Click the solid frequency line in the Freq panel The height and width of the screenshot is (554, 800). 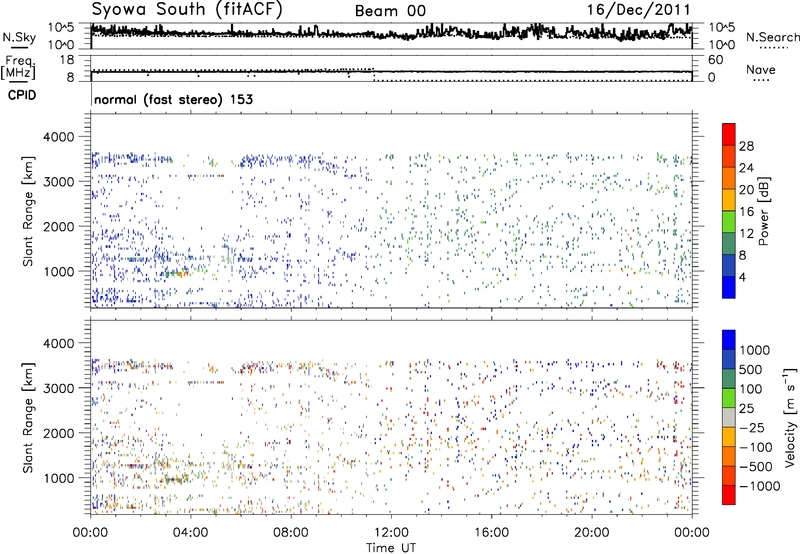391,72
